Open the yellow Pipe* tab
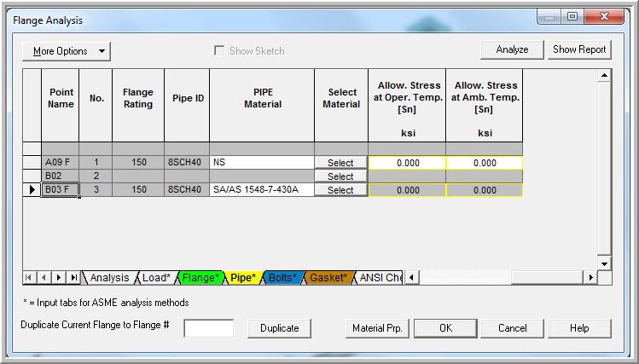This screenshot has height=364, width=639. tap(243, 278)
